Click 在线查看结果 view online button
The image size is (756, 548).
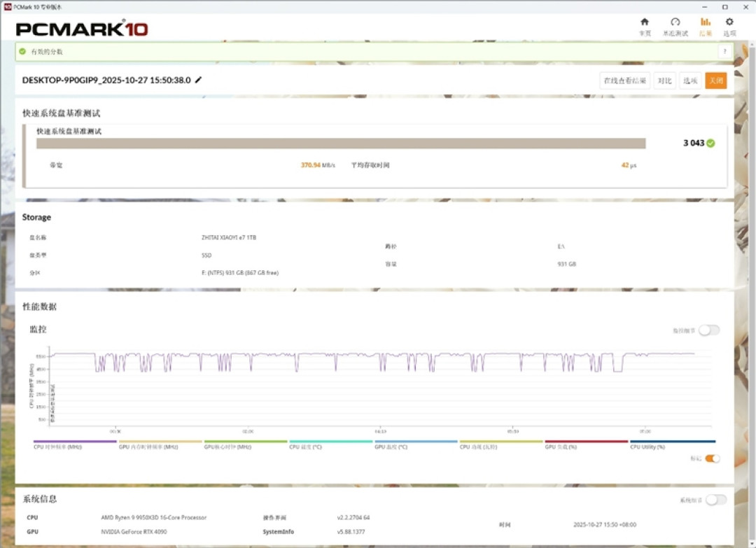tap(625, 80)
